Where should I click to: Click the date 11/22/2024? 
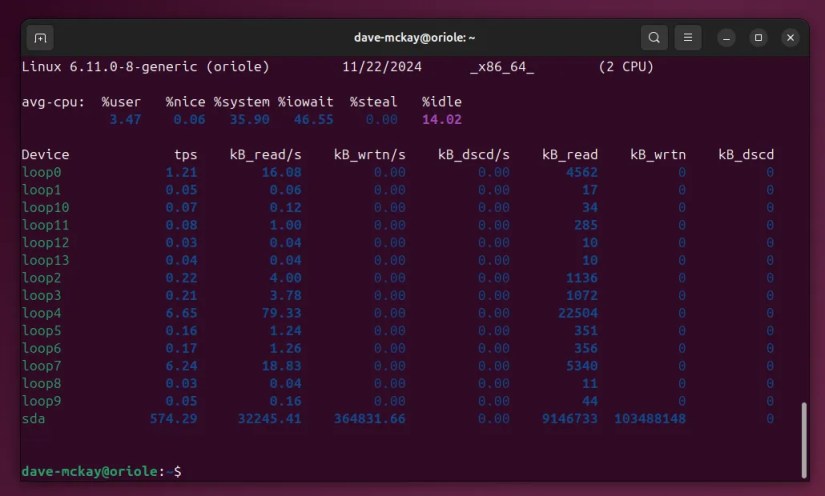coord(382,67)
